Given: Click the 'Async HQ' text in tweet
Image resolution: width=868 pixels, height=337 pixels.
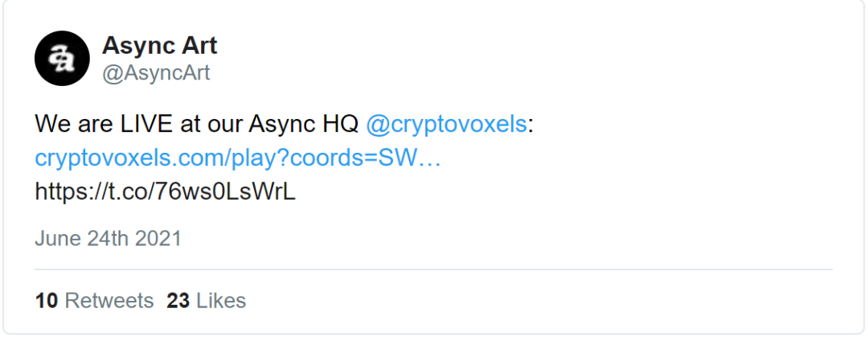Looking at the screenshot, I should [x=303, y=124].
